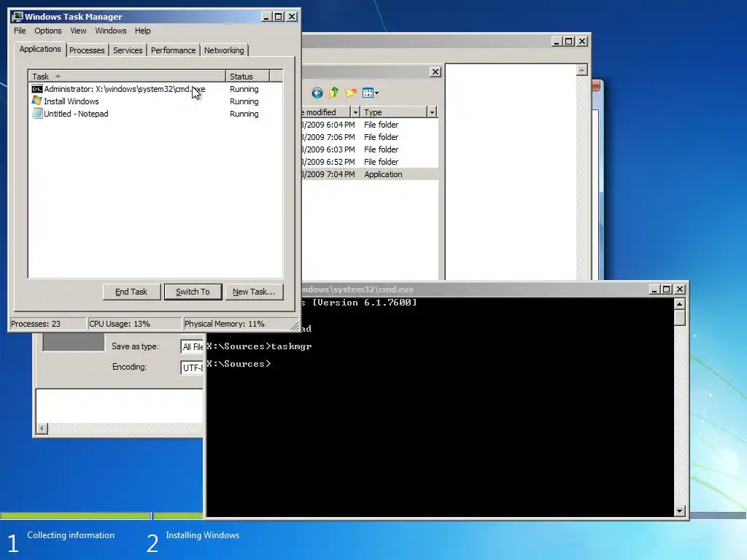Open the Options menu in Task Manager
This screenshot has height=560, width=747.
[47, 31]
